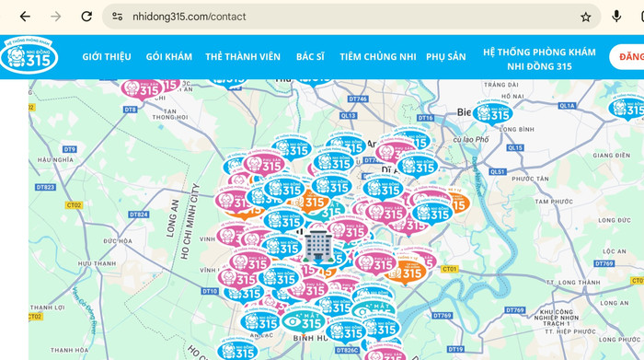Open the Bác Sĩ menu item

coord(311,57)
